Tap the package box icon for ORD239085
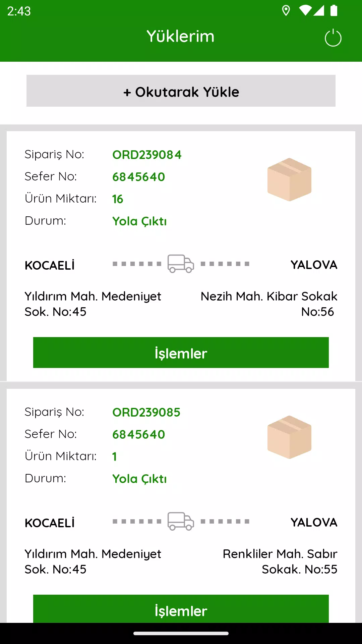This screenshot has width=362, height=644. (x=289, y=437)
